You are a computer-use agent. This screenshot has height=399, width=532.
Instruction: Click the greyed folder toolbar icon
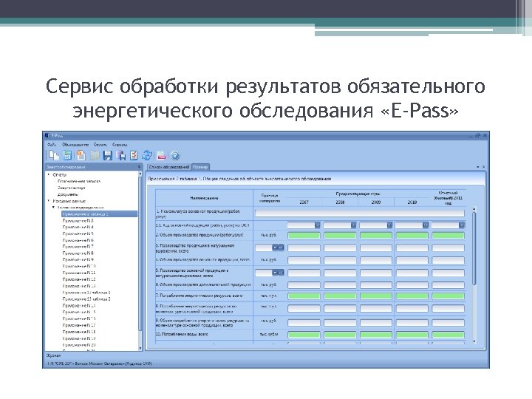click(x=95, y=155)
